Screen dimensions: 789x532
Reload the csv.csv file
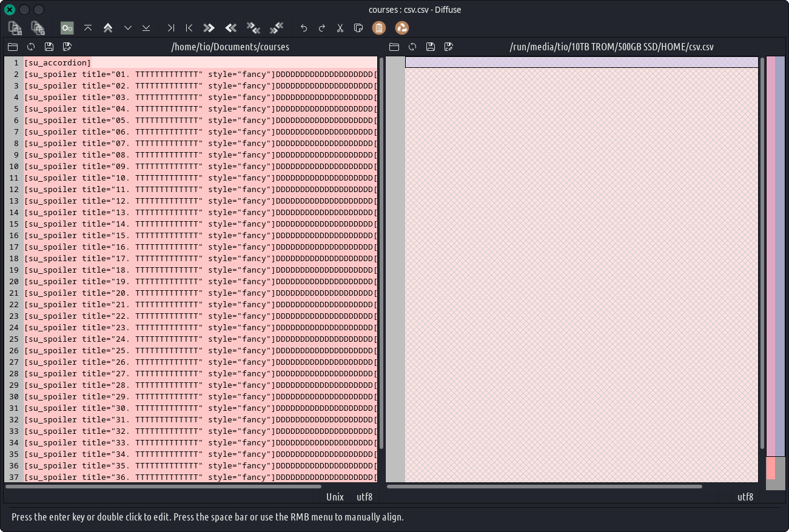point(412,47)
